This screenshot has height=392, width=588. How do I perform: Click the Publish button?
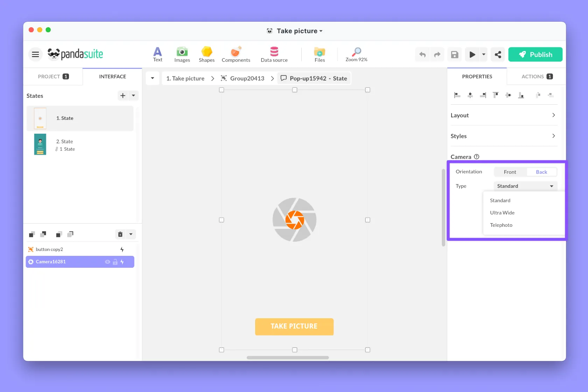(x=535, y=55)
